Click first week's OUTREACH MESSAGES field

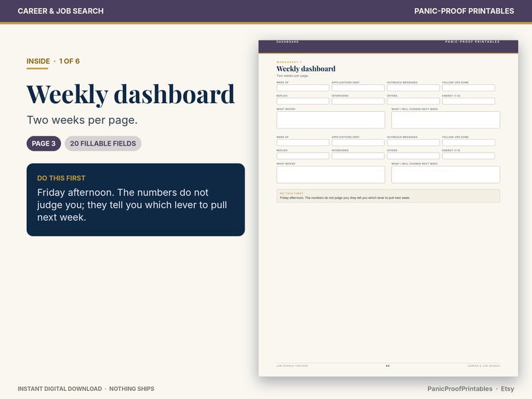[x=413, y=88]
